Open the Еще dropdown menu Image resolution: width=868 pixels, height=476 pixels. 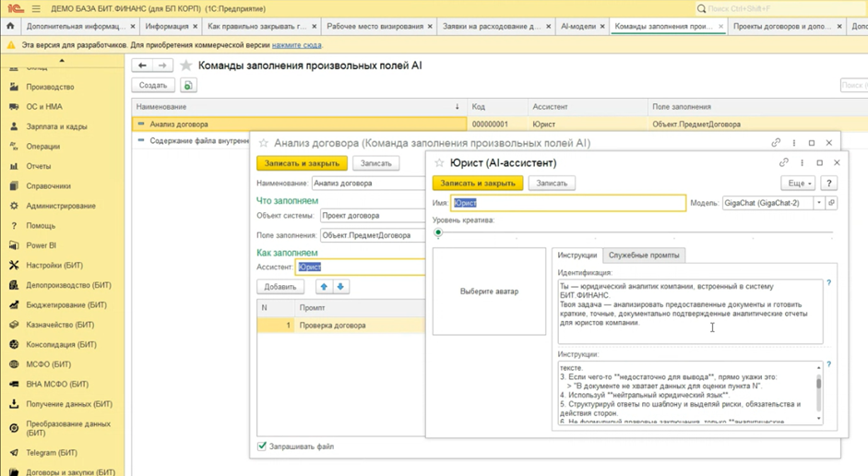800,184
